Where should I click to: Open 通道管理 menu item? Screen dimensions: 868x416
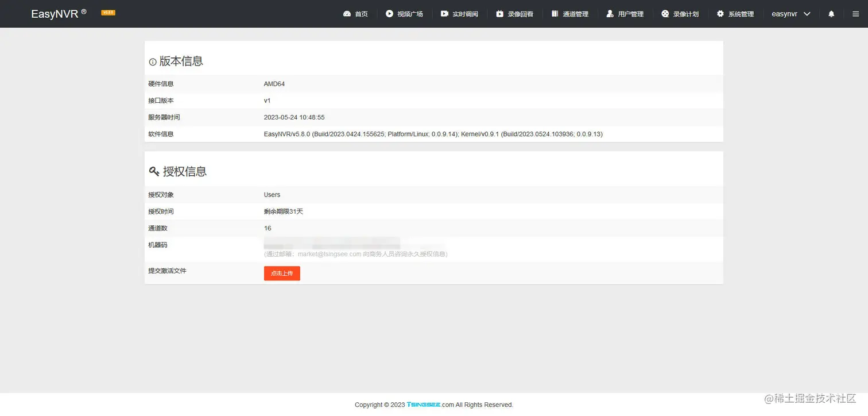pos(570,14)
